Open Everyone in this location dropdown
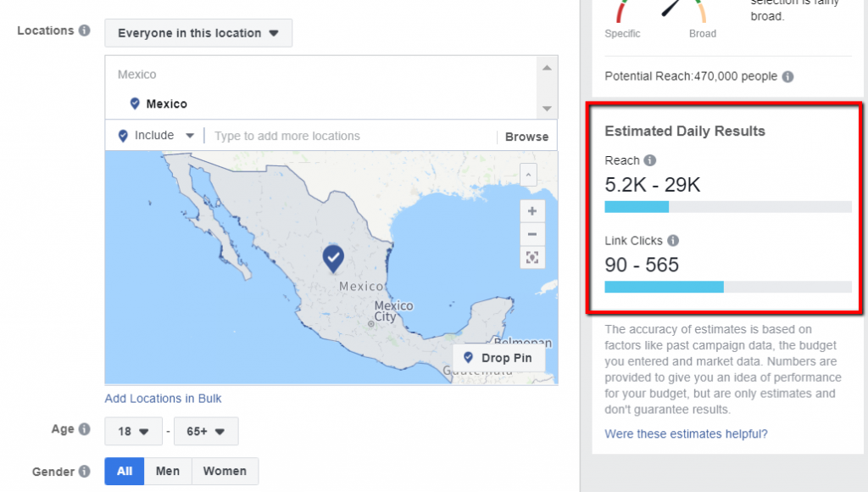The image size is (868, 492). pyautogui.click(x=198, y=33)
